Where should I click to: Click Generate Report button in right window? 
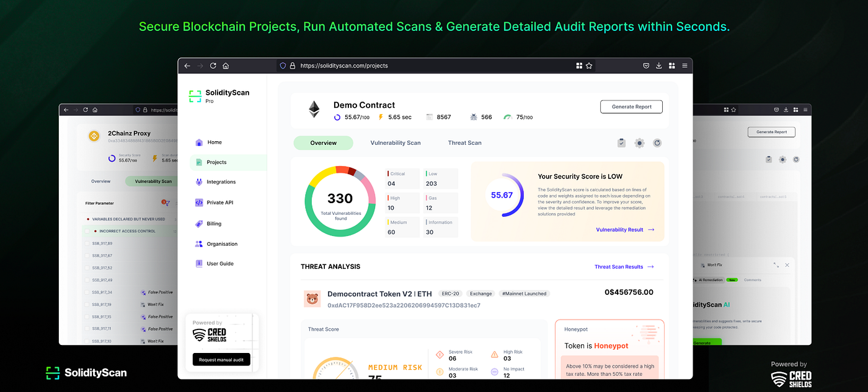[771, 132]
